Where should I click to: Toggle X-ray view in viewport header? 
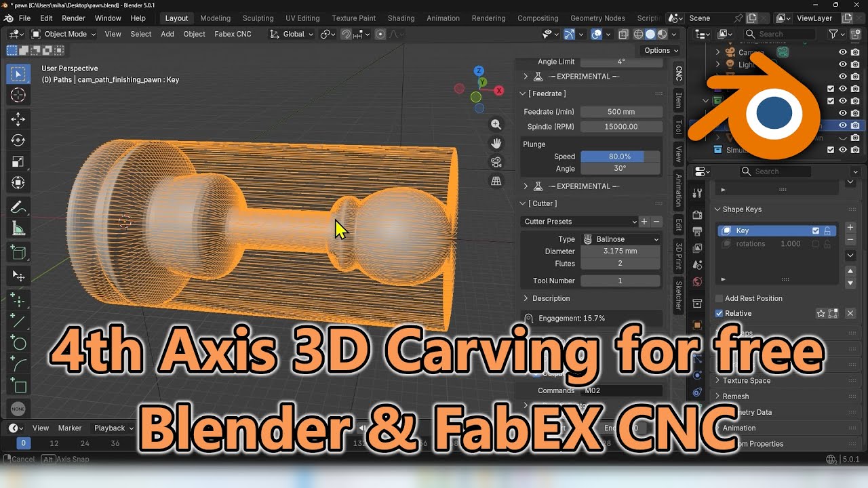pyautogui.click(x=623, y=34)
